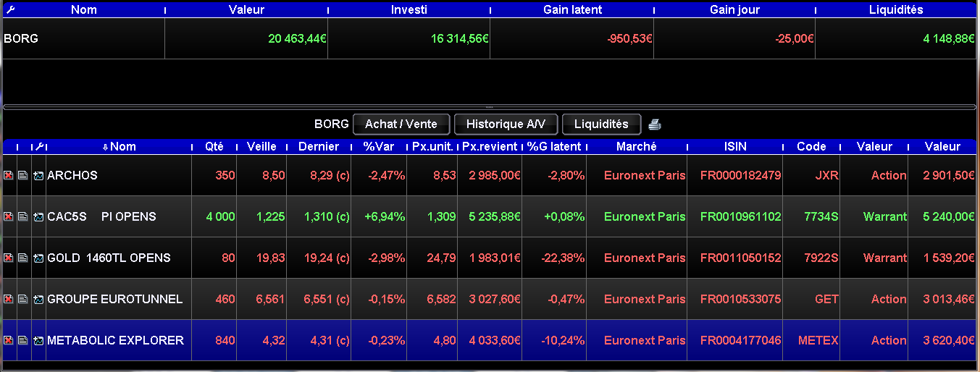Image resolution: width=980 pixels, height=372 pixels.
Task: Select the ARCHOS row name
Action: (x=72, y=176)
